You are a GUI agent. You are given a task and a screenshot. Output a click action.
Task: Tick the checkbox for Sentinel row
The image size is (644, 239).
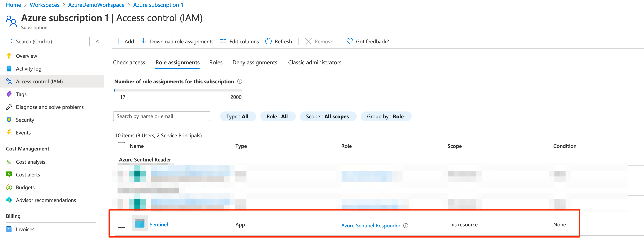pyautogui.click(x=121, y=224)
